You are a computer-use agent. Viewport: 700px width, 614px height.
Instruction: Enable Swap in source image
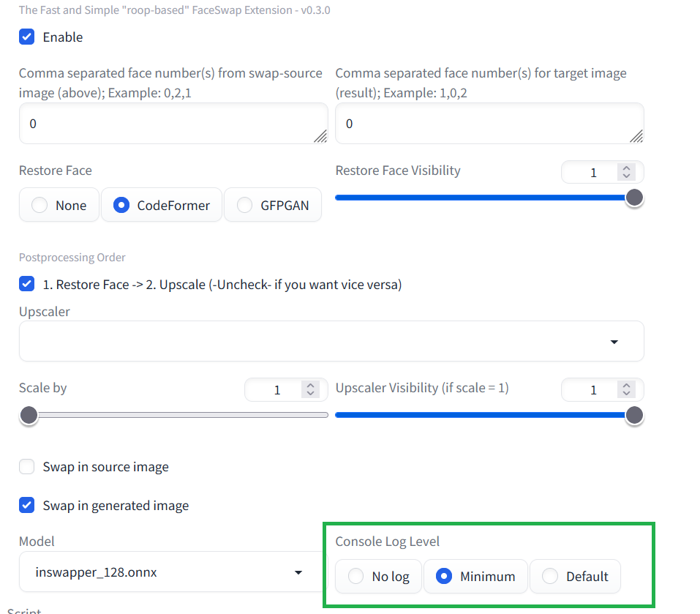point(26,466)
